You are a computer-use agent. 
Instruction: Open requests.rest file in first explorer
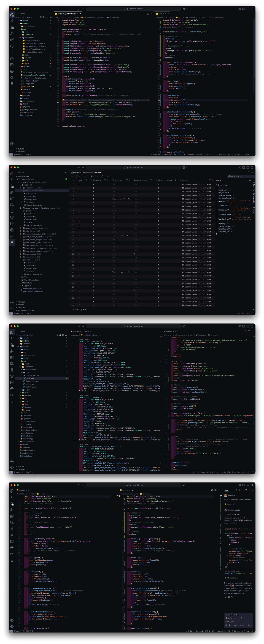28,87
